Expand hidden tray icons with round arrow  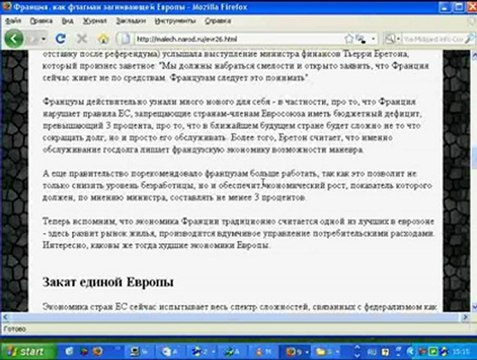pos(411,351)
